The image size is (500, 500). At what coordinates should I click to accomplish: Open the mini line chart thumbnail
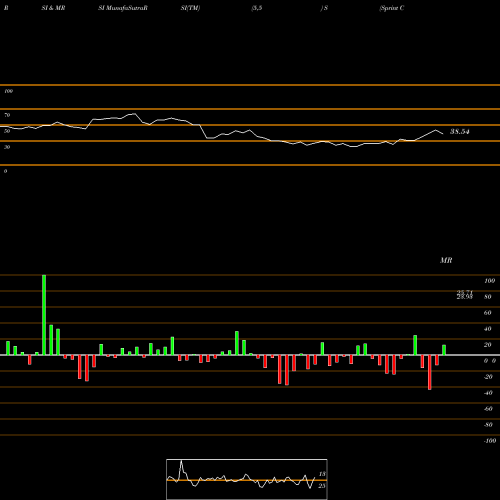[x=247, y=479]
